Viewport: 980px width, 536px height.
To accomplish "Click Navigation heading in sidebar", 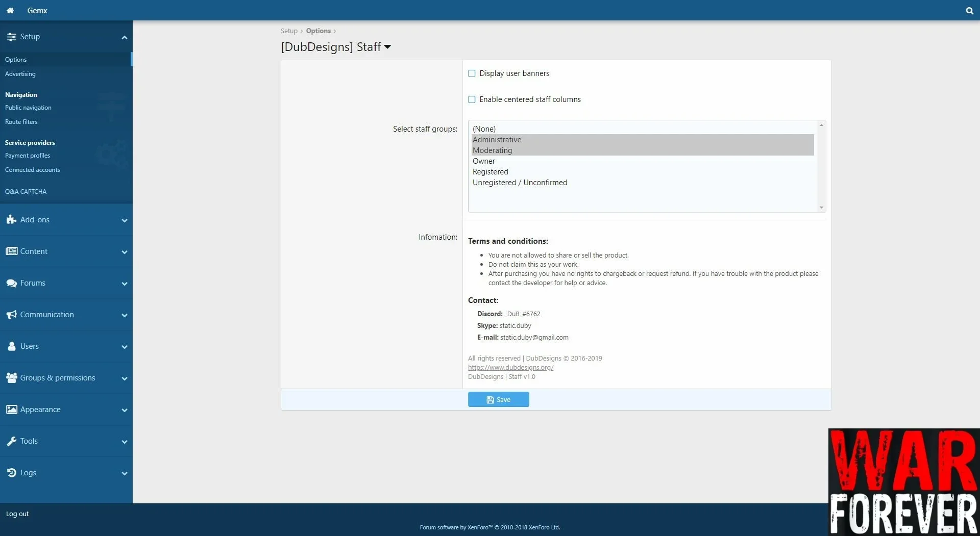I will pyautogui.click(x=21, y=95).
